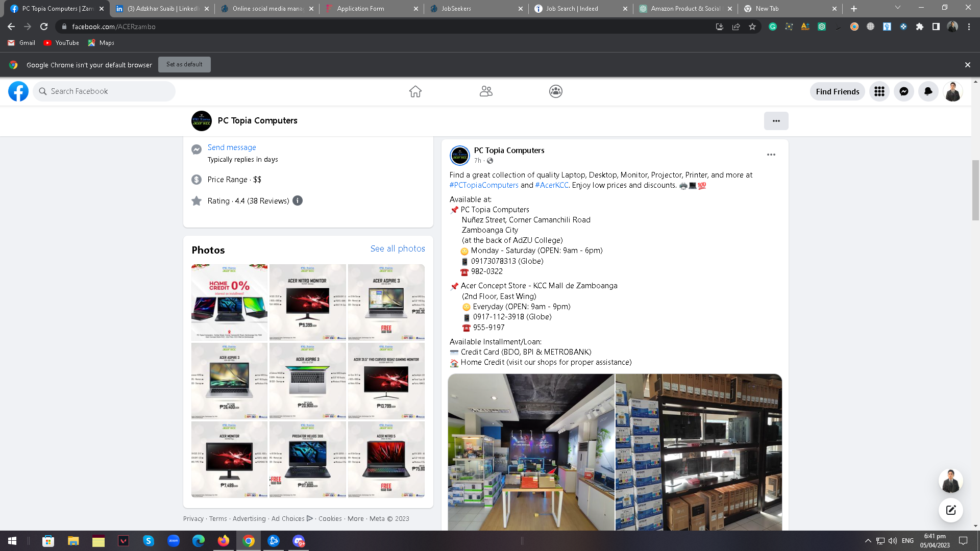Toggle the Chrome side panel icon

tap(936, 27)
